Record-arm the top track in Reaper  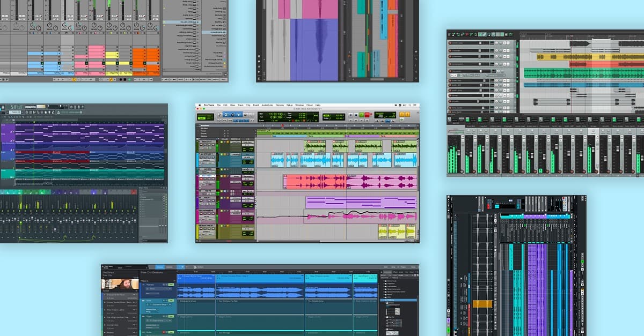coord(450,43)
